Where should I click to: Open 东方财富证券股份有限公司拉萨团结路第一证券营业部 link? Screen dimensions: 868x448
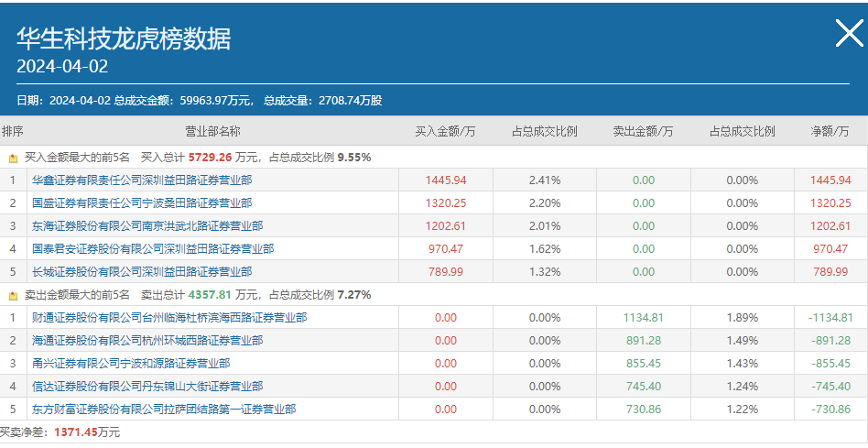[x=164, y=410]
